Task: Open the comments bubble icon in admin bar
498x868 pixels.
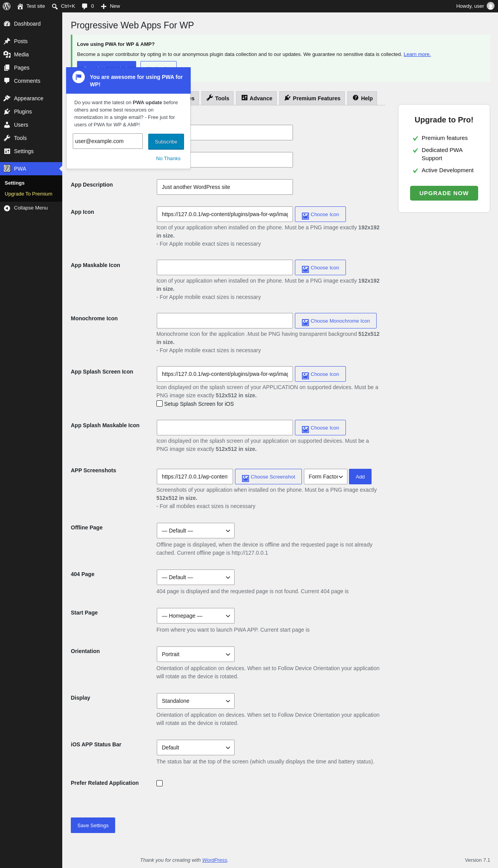Action: tap(84, 6)
